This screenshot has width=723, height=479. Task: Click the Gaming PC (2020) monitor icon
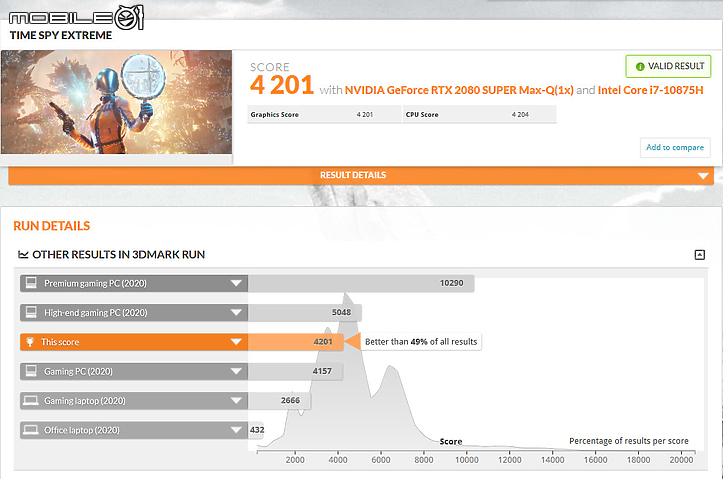click(x=31, y=371)
